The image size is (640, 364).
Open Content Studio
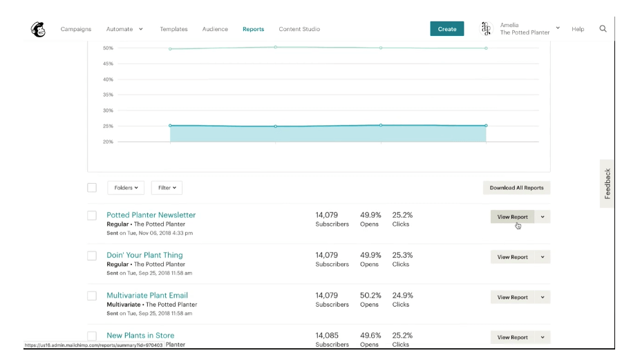(x=299, y=29)
